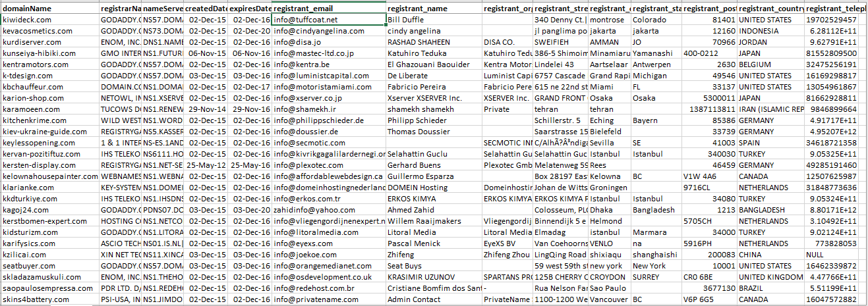Click cell kurdiserver.com
The image size is (868, 306).
[x=50, y=42]
